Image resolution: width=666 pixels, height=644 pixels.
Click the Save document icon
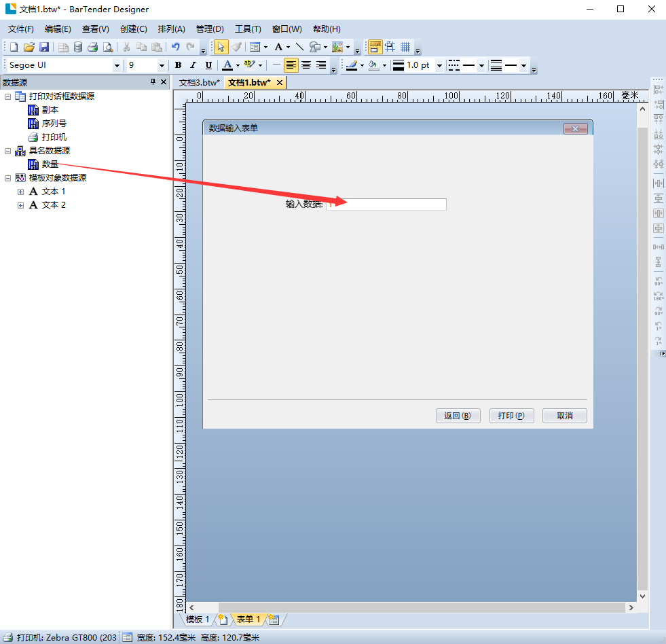[x=44, y=47]
